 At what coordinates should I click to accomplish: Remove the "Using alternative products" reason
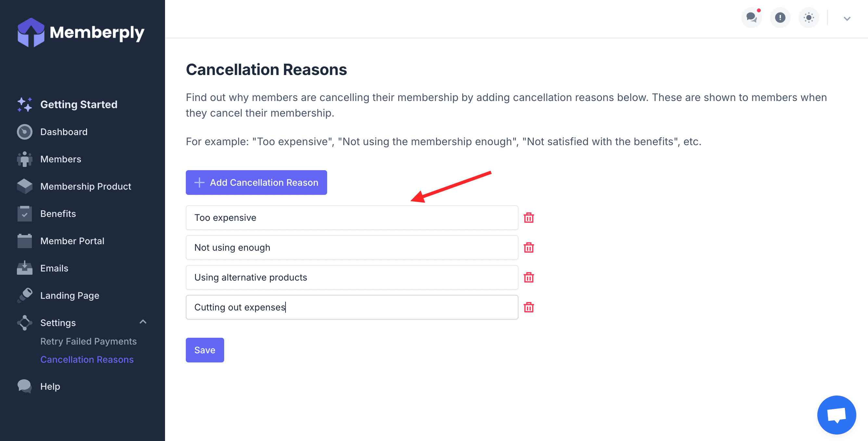[x=529, y=277]
